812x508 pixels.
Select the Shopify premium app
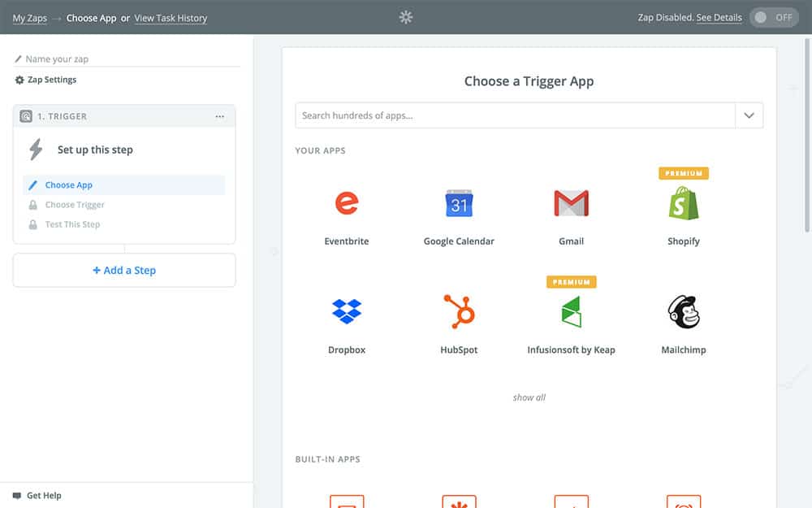click(683, 203)
